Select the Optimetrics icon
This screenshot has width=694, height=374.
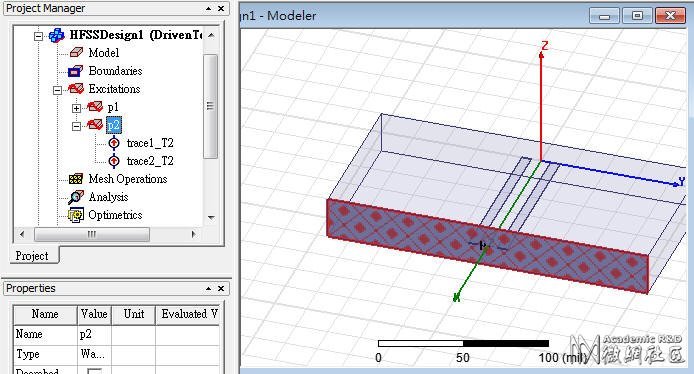coord(76,215)
